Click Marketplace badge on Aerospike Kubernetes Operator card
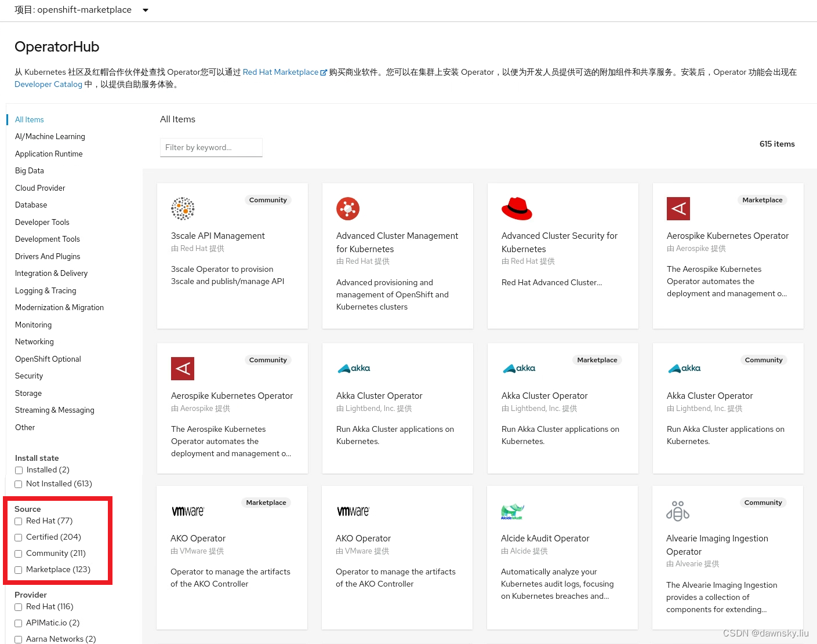This screenshot has width=817, height=644. pyautogui.click(x=762, y=200)
